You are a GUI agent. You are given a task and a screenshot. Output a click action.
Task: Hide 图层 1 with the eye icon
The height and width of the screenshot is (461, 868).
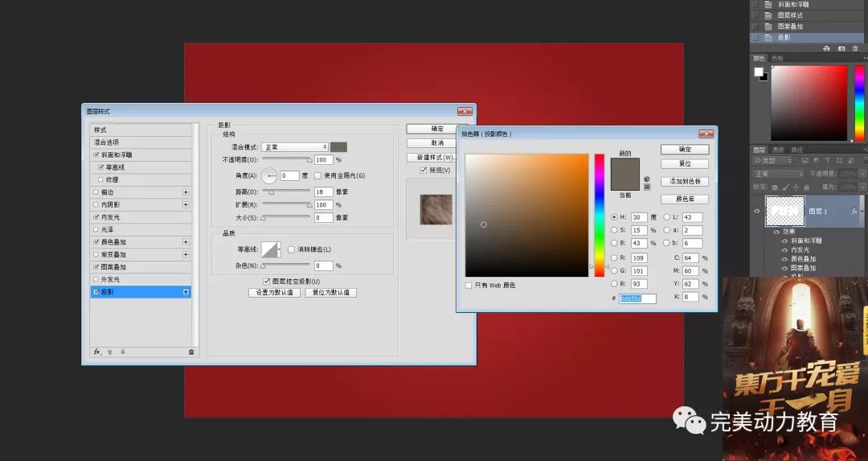[756, 212]
